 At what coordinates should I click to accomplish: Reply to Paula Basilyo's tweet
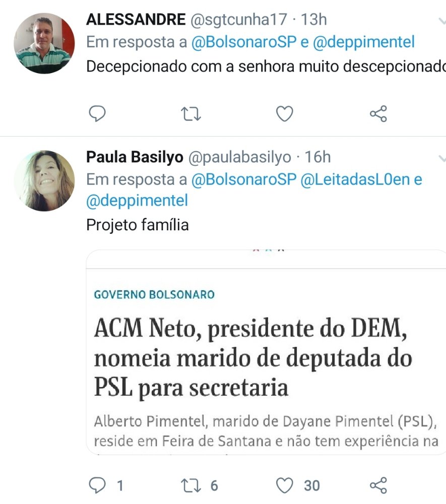click(97, 485)
